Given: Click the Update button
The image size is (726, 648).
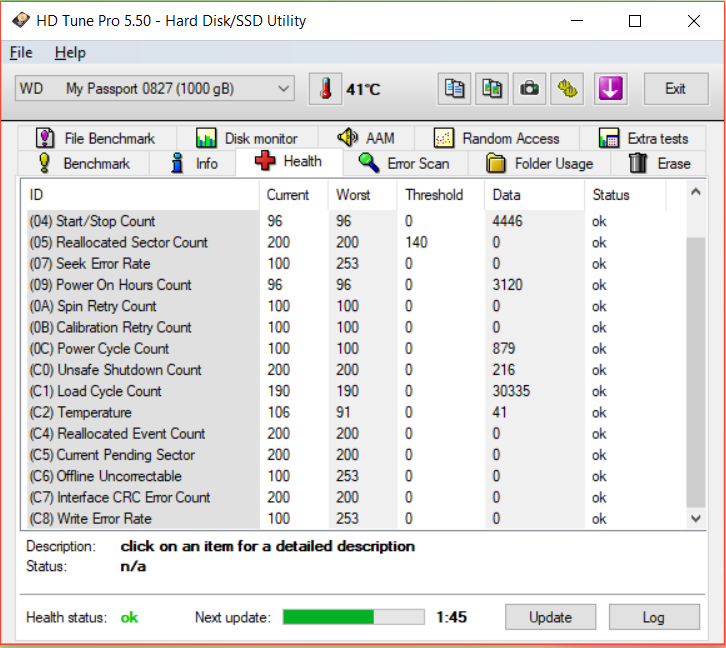Looking at the screenshot, I should (x=550, y=617).
